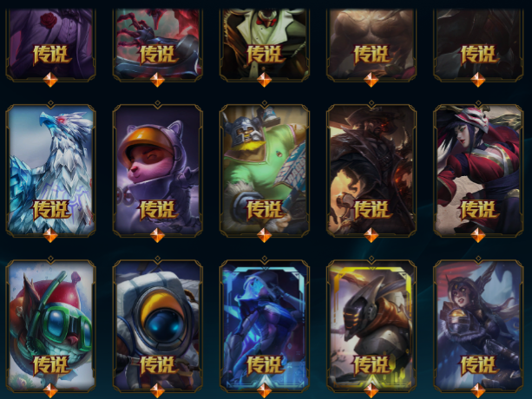
Task: Open the blue hologram-framed skin card
Action: point(265,325)
